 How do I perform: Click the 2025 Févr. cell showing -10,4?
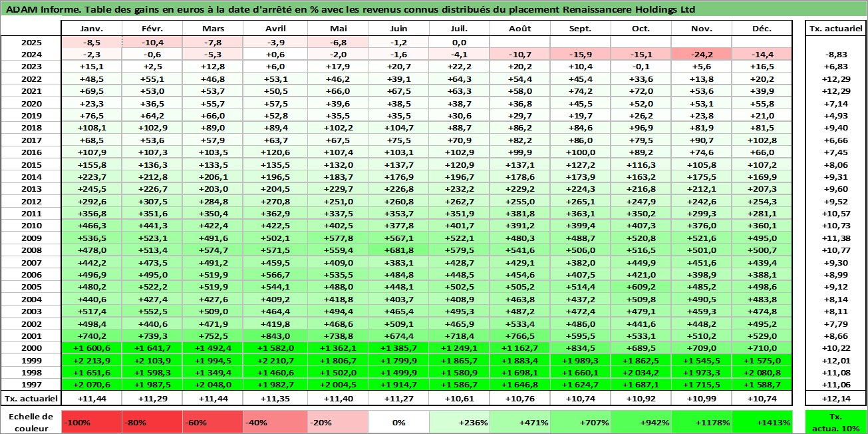point(152,42)
